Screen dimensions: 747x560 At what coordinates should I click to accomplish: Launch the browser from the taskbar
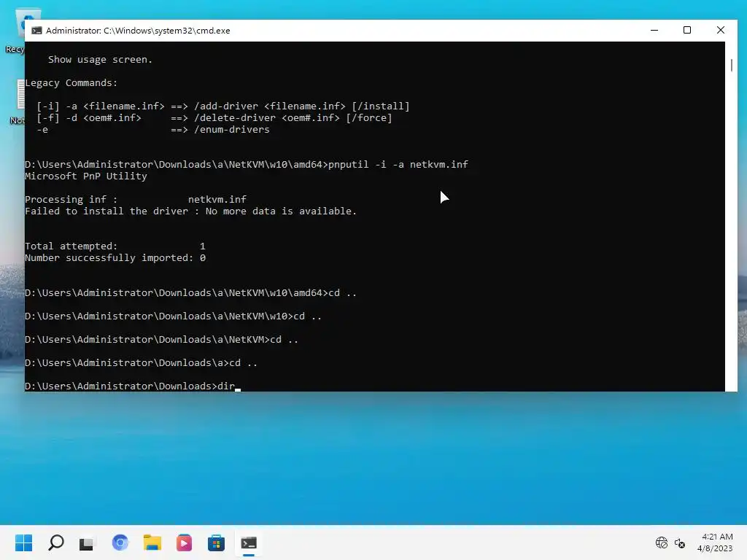(120, 542)
